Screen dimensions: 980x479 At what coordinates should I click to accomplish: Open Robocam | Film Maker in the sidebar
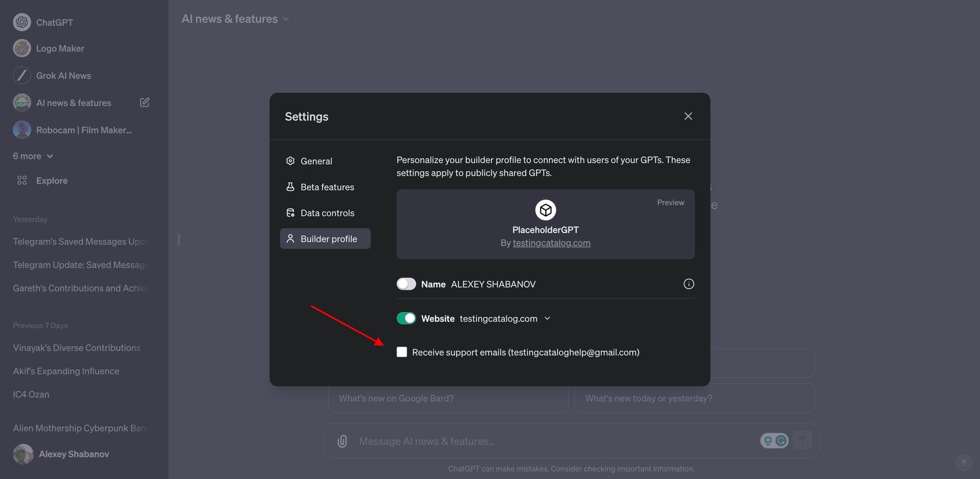tap(84, 130)
